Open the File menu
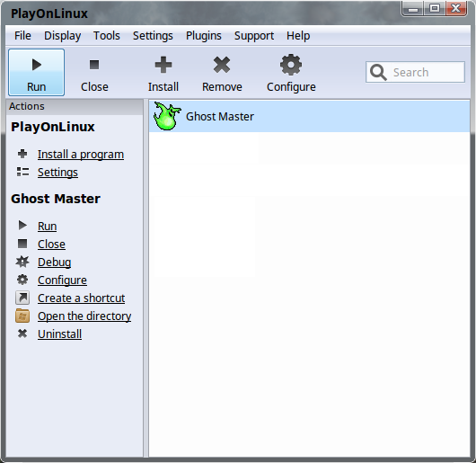This screenshot has height=463, width=476. [22, 36]
